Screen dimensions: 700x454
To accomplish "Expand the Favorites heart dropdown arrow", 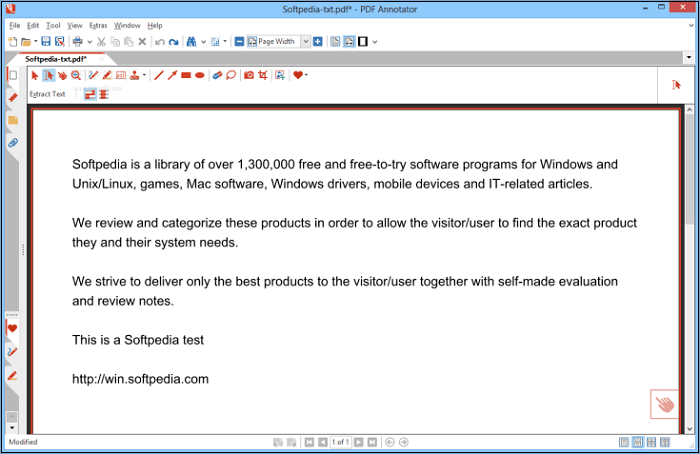I will click(x=306, y=75).
